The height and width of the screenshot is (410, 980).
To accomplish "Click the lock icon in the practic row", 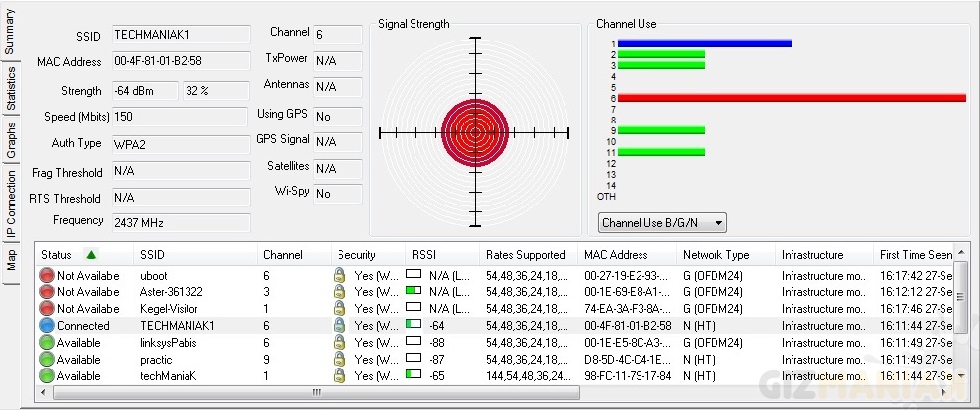I will click(339, 359).
